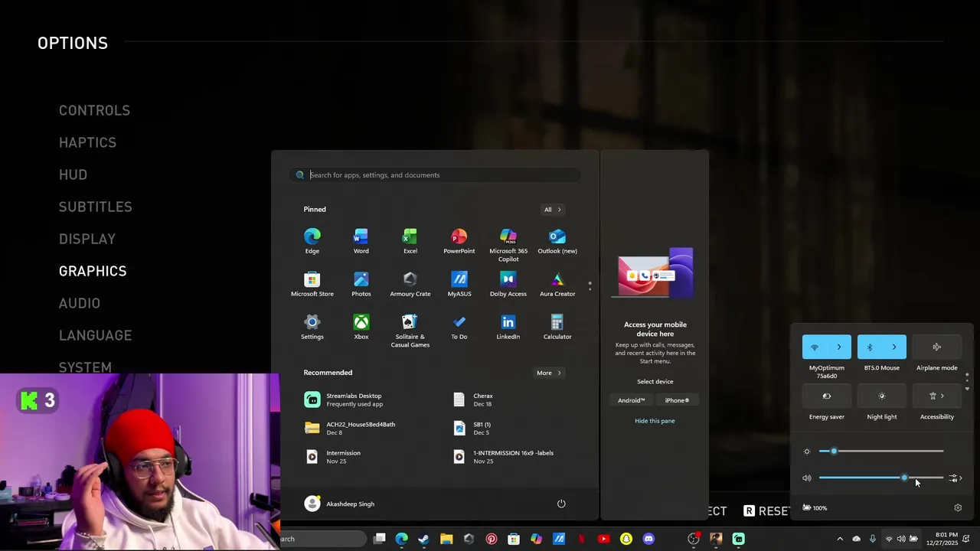Image resolution: width=980 pixels, height=551 pixels.
Task: Open the Accessibility options tile
Action: 936,396
